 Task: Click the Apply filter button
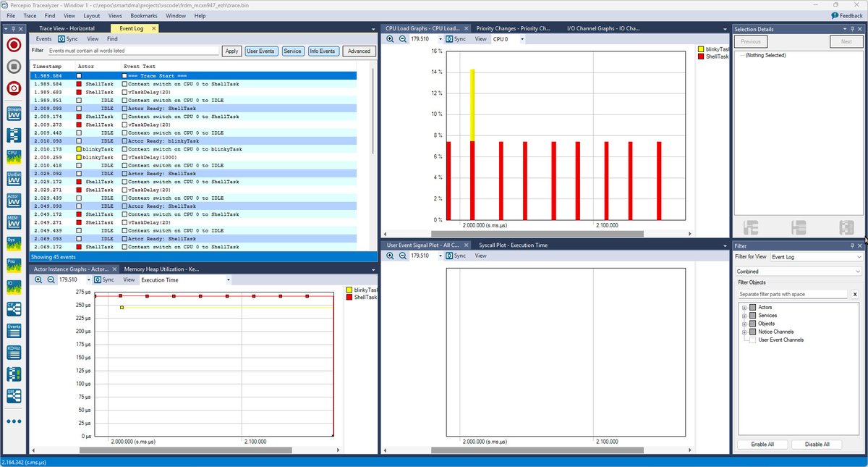click(231, 51)
